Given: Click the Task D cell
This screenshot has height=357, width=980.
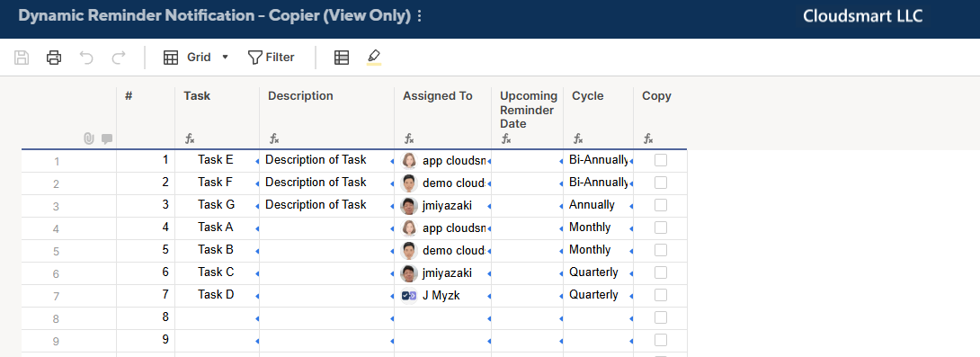Looking at the screenshot, I should 218,296.
